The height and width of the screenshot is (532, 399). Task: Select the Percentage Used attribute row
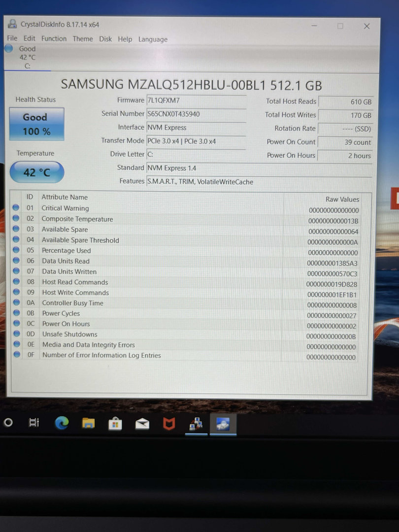(x=148, y=251)
